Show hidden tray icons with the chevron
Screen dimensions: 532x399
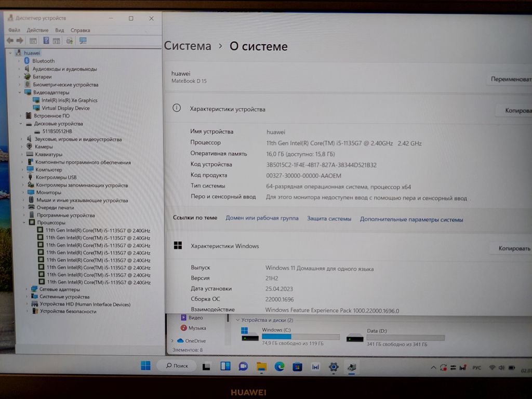click(x=433, y=367)
